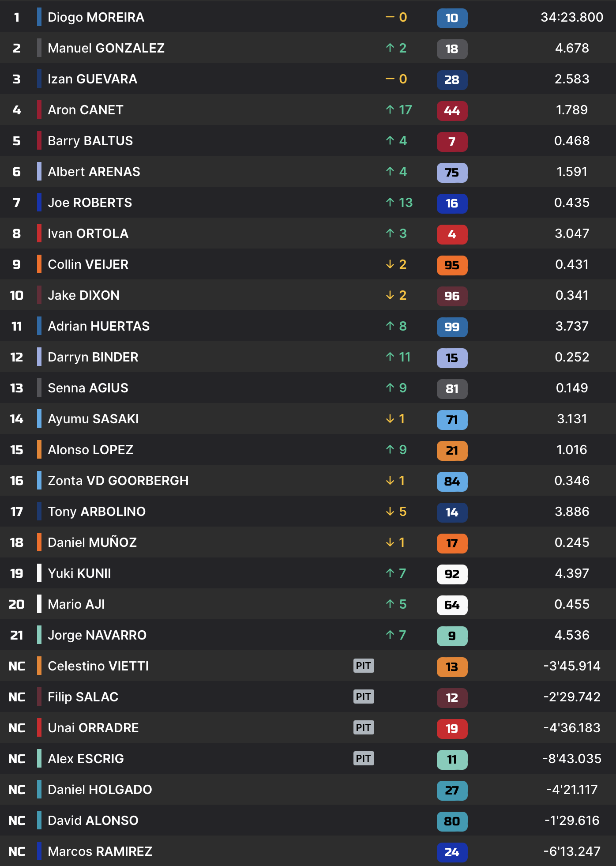Screen dimensions: 616x866
Task: Click the PIT tag beside Celestino Vietti
Action: (364, 666)
